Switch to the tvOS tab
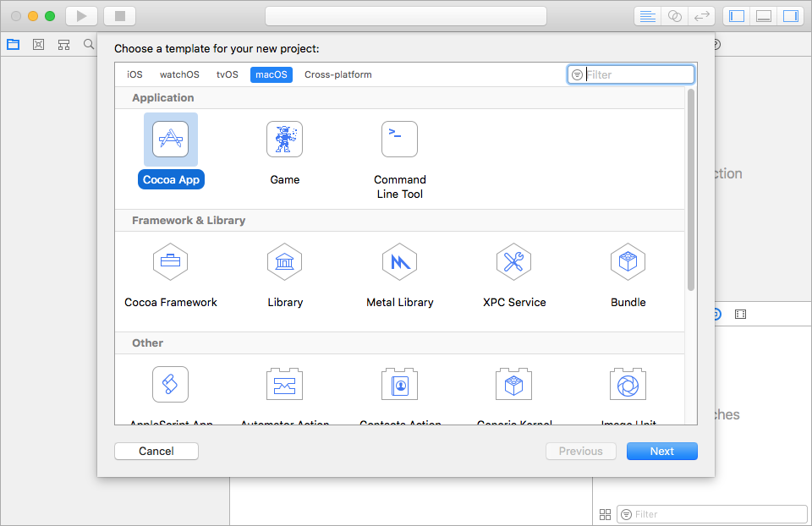 228,74
